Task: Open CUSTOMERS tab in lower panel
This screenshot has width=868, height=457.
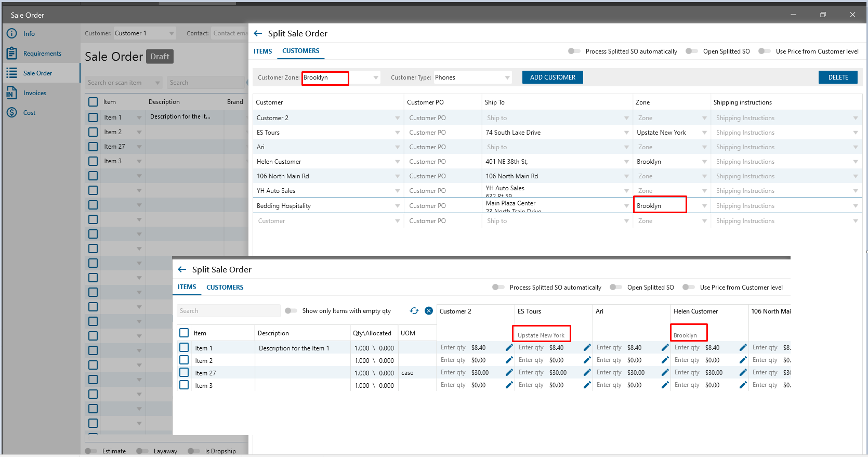Action: tap(225, 288)
